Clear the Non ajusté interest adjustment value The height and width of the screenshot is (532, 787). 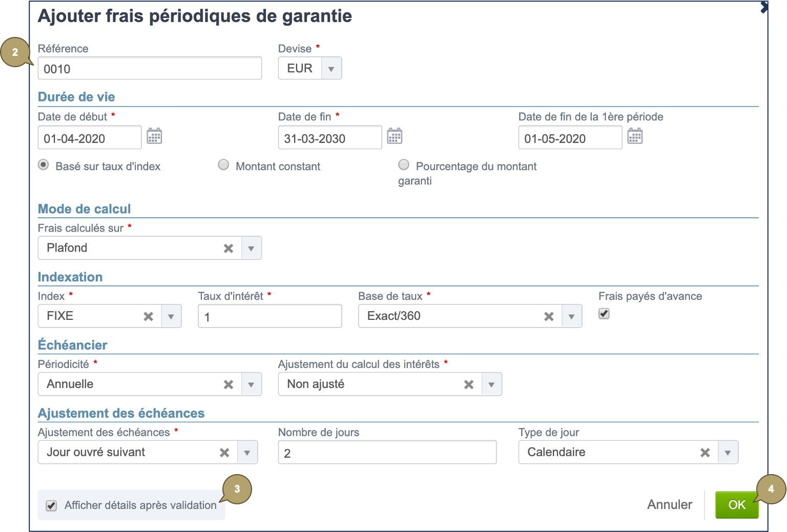[x=468, y=384]
